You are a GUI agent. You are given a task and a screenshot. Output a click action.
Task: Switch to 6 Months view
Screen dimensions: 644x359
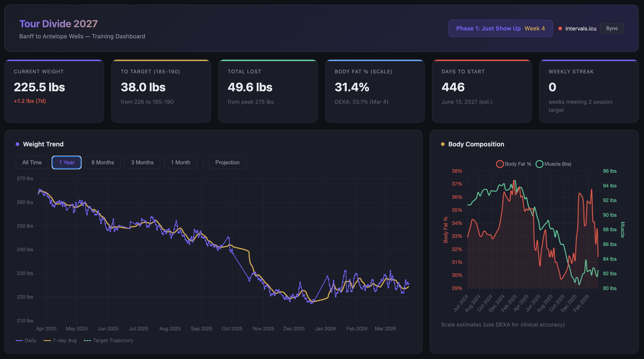click(x=103, y=162)
